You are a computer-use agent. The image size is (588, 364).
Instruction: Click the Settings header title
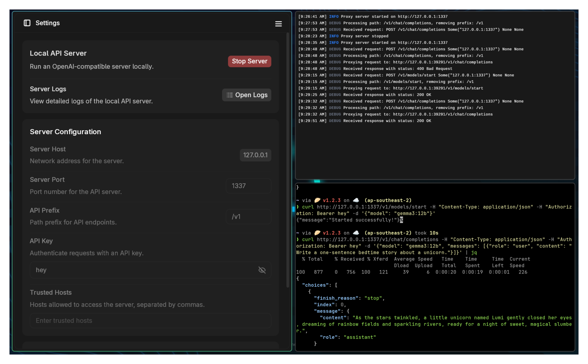click(47, 23)
